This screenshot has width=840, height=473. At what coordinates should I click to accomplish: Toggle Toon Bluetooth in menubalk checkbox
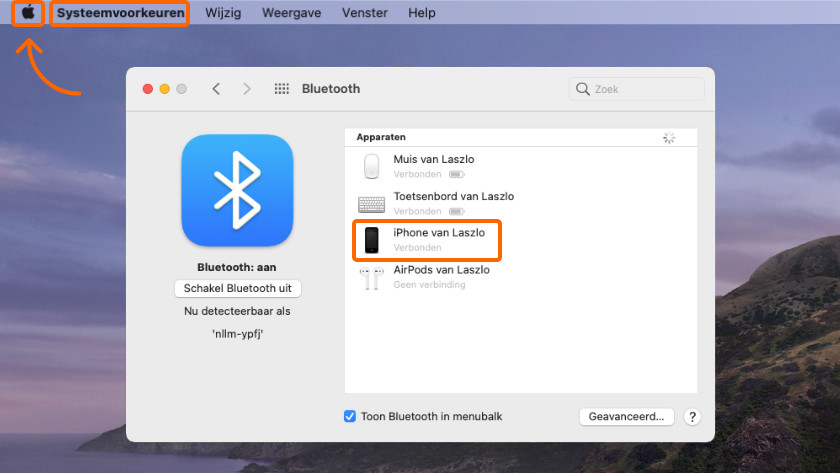pyautogui.click(x=350, y=416)
